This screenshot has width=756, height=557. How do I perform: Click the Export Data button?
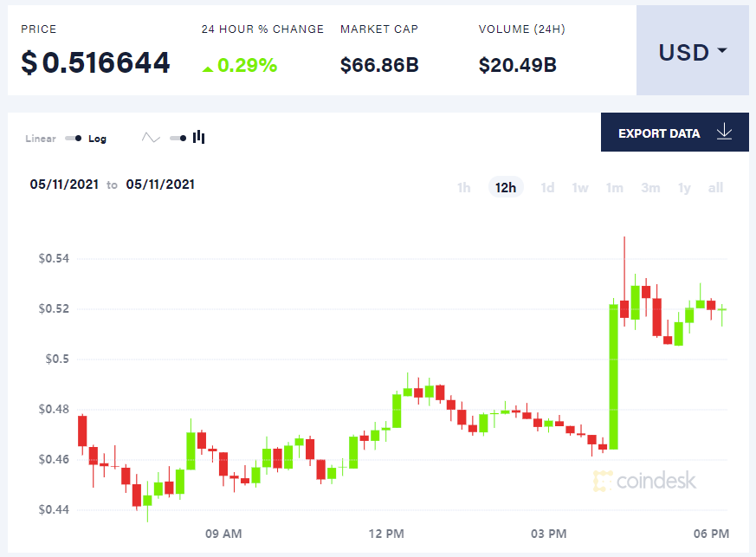click(659, 133)
